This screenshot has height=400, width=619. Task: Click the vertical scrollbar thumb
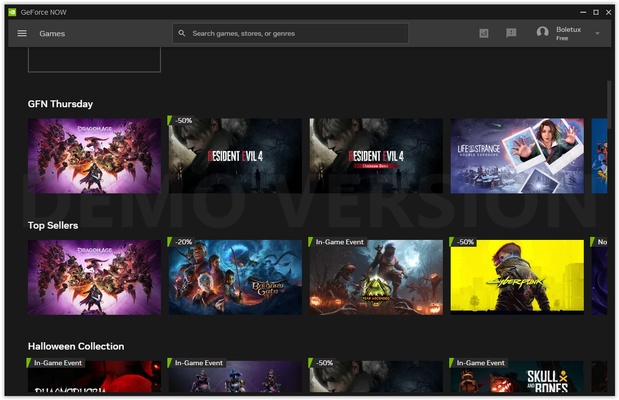[x=609, y=105]
